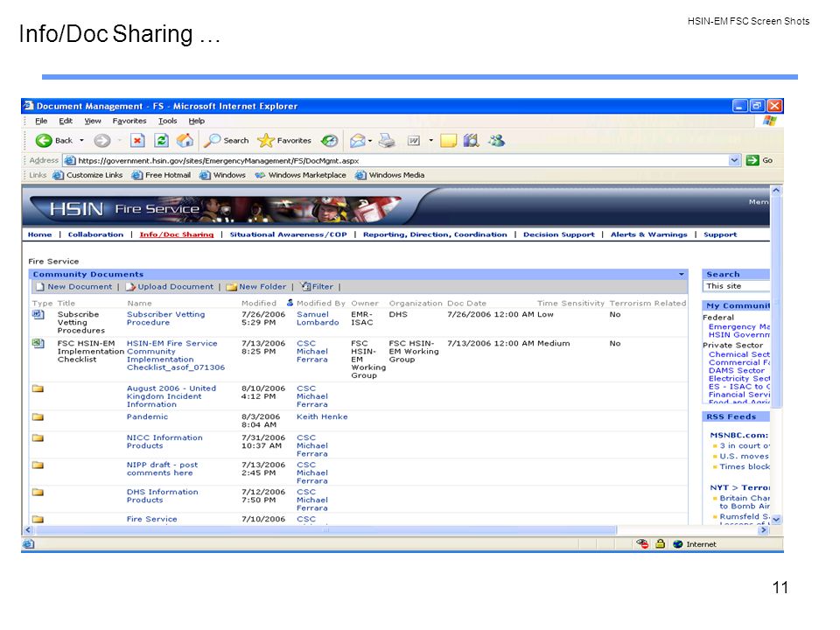Image resolution: width=840 pixels, height=630 pixels.
Task: Open the DHS Information Products folder link
Action: (x=163, y=495)
